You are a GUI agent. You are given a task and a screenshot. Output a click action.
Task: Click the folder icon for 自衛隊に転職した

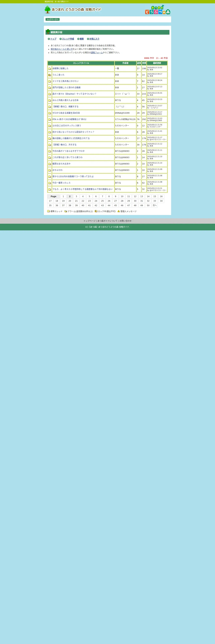(50, 69)
